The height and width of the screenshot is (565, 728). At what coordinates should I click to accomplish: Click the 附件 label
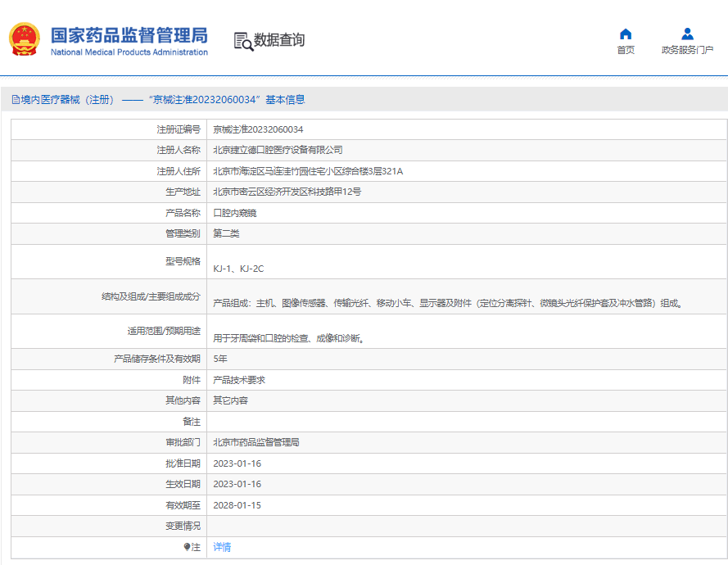click(x=192, y=380)
